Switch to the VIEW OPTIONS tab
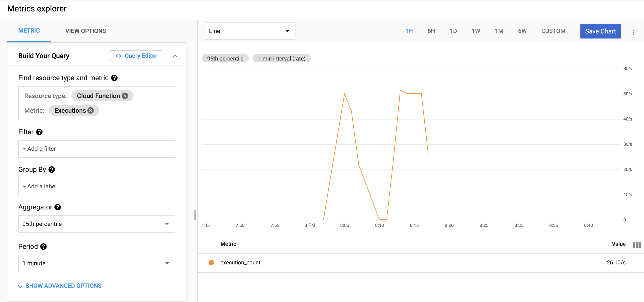Screen dimensions: 644x302 coord(86,31)
